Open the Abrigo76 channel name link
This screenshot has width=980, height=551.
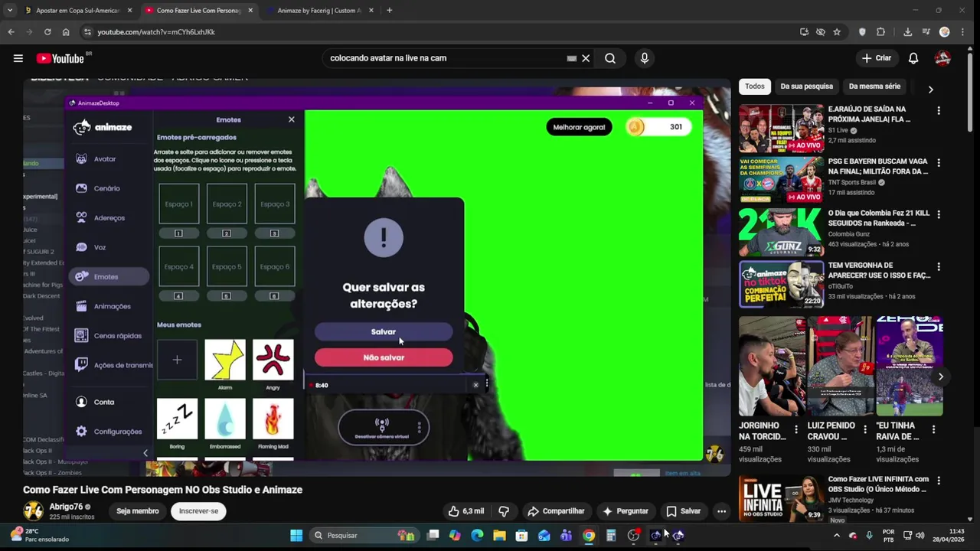pos(66,507)
